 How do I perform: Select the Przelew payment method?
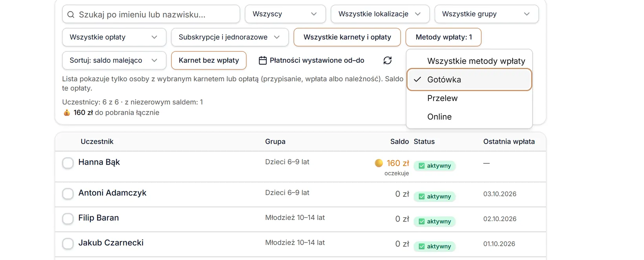click(x=469, y=98)
